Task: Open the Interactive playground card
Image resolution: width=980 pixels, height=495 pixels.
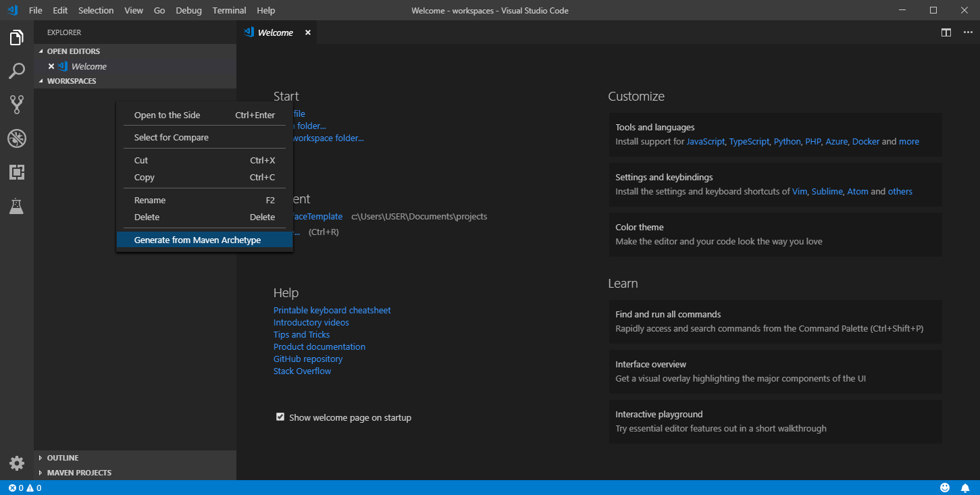Action: click(x=775, y=421)
